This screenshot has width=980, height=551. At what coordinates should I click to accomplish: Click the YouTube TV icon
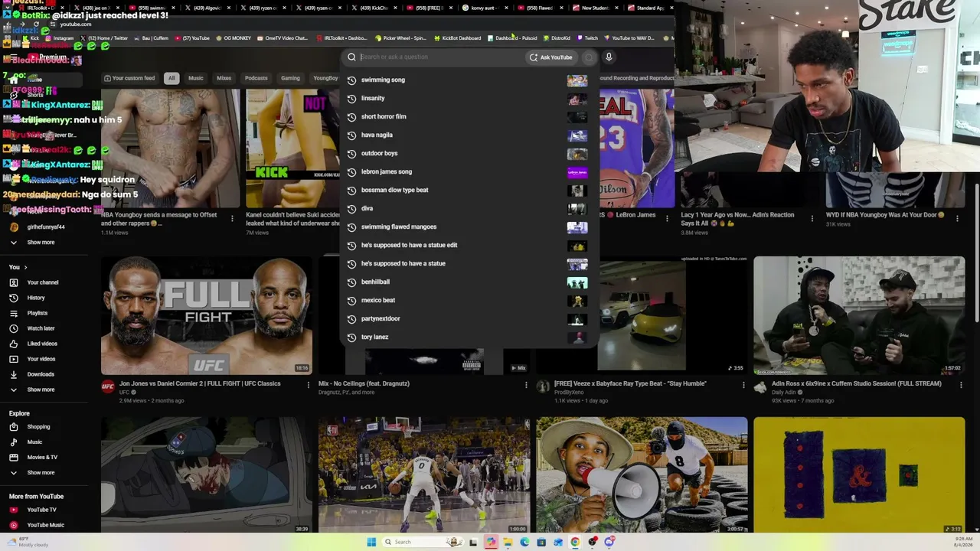[13, 510]
